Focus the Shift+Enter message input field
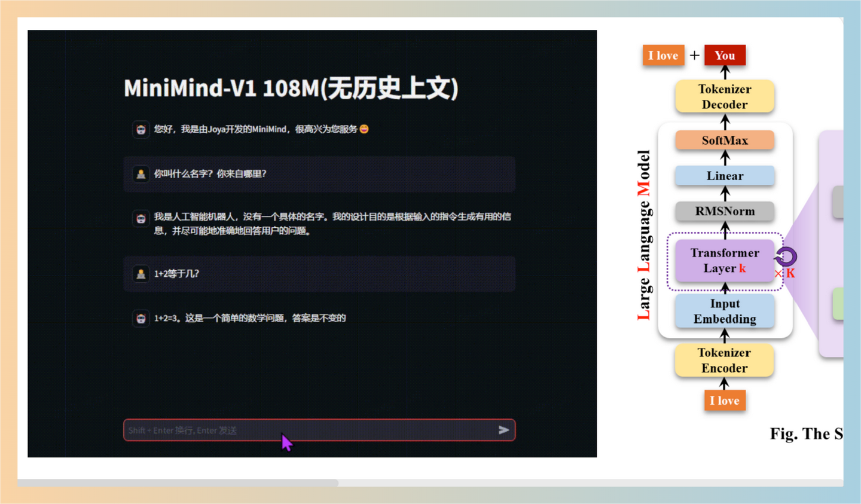This screenshot has width=861, height=504. [x=319, y=430]
